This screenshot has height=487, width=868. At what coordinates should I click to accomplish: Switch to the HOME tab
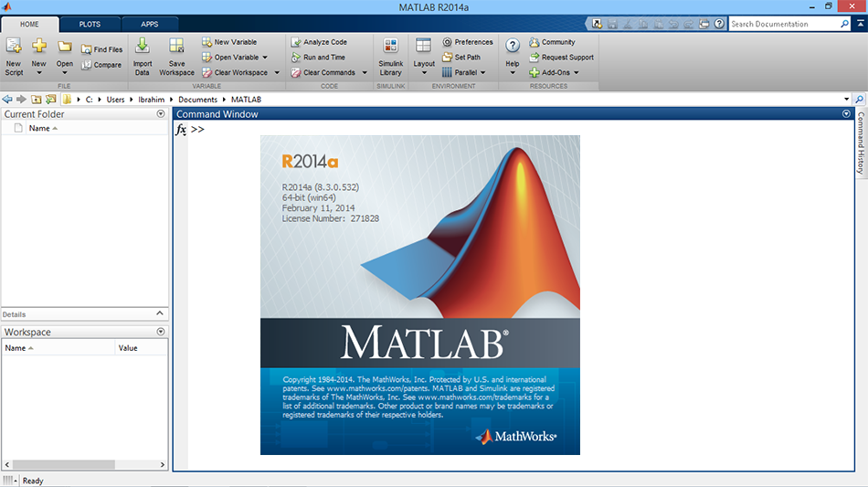point(29,25)
